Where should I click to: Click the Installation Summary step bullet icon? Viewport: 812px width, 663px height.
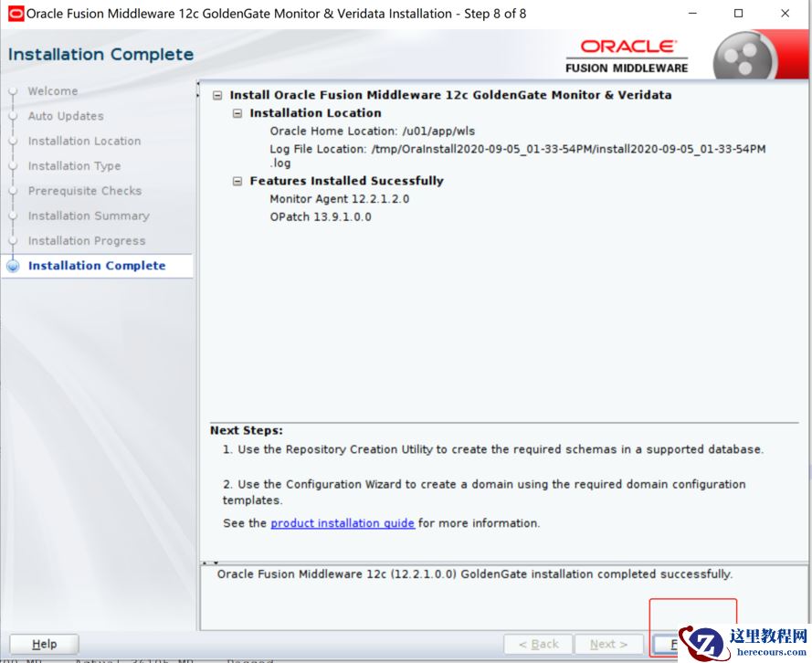coord(13,216)
